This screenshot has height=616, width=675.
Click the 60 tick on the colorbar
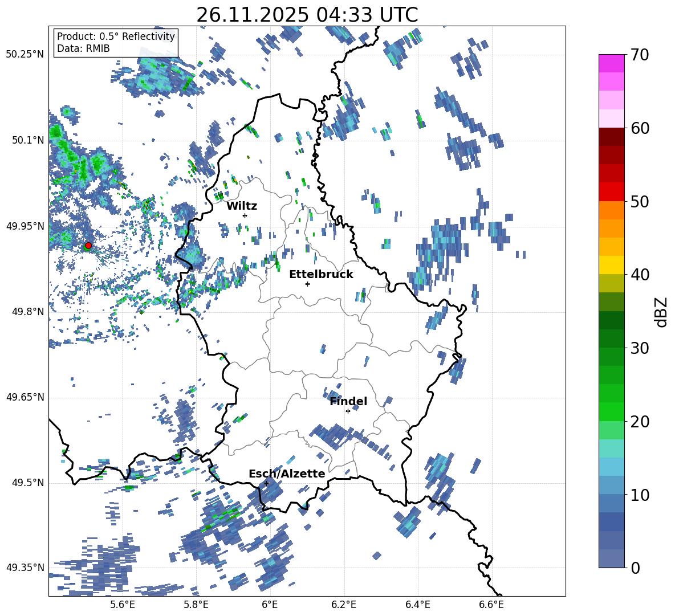point(640,128)
